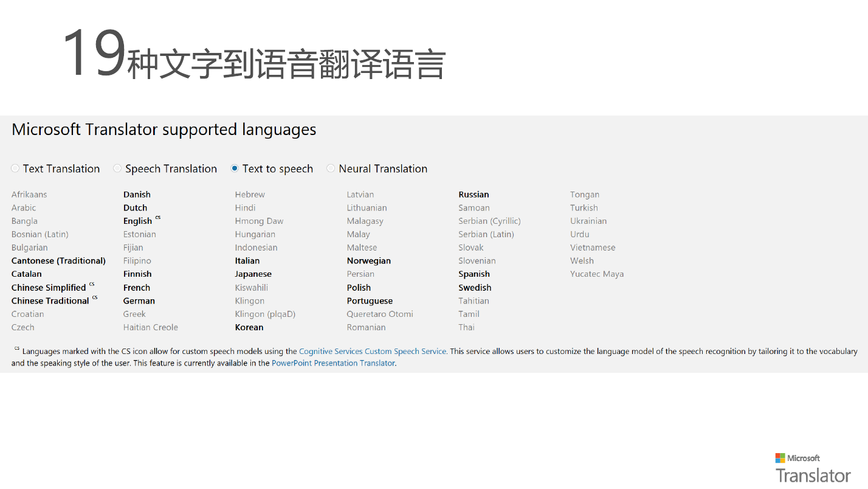The height and width of the screenshot is (489, 868).
Task: Click the language 'Spanish'
Action: pos(474,274)
